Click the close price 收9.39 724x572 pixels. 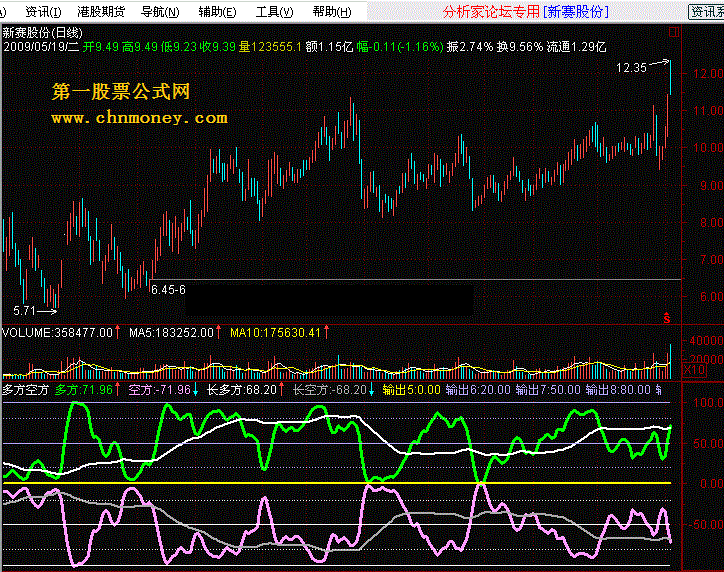(x=217, y=47)
